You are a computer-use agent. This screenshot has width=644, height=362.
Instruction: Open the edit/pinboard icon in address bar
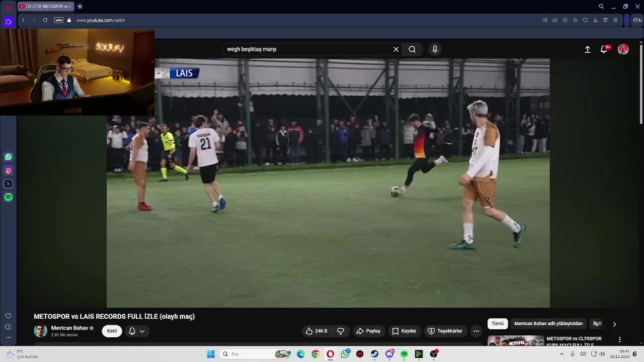[x=545, y=20]
